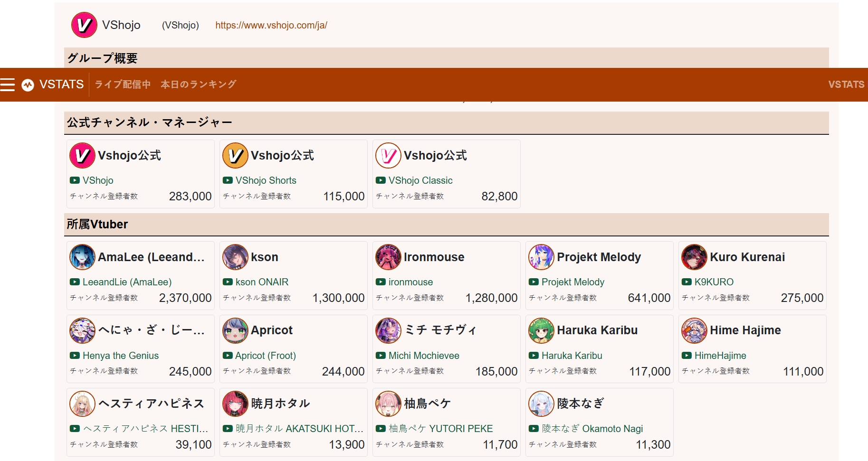Click Projekt Melody's avatar image

point(541,257)
